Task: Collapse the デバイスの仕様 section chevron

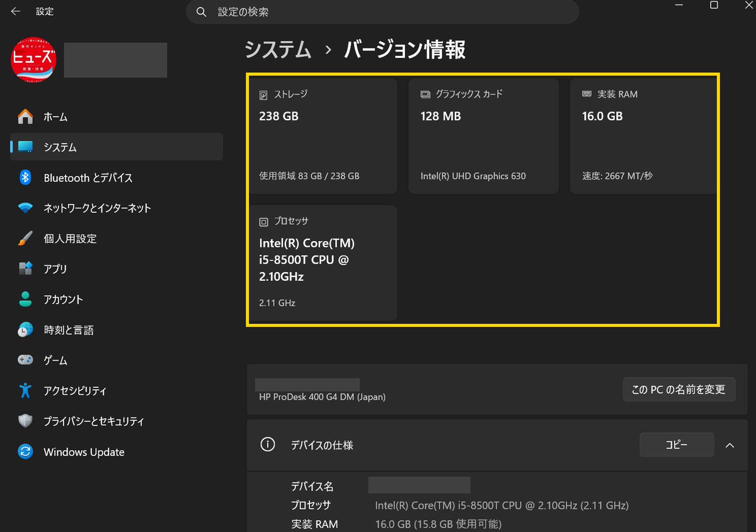Action: (x=730, y=445)
